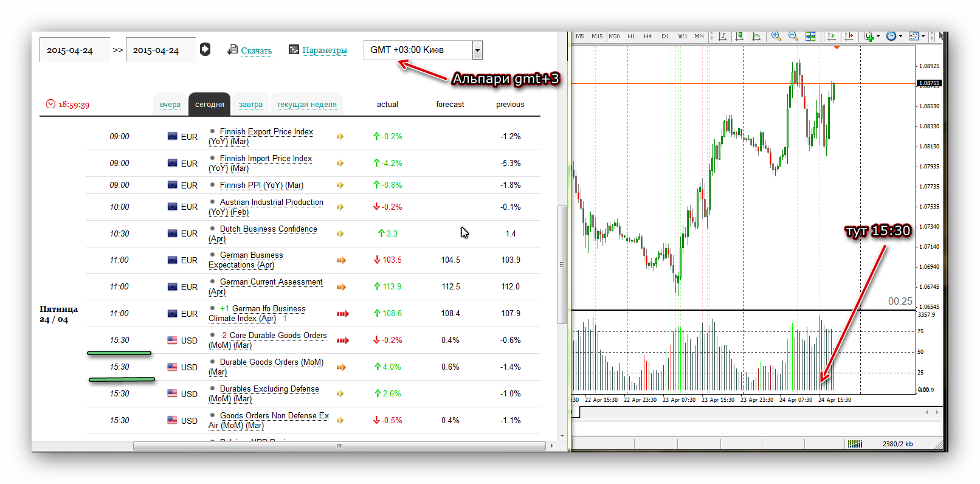Screen dimensions: 980x484
Task: Open German Current Assessment event link
Action: (x=266, y=286)
